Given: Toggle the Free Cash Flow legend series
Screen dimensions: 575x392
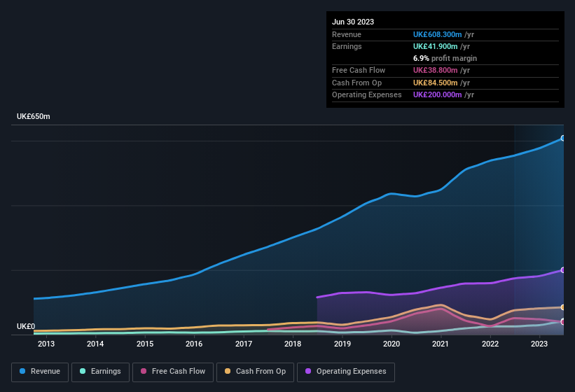Looking at the screenshot, I should [x=173, y=371].
